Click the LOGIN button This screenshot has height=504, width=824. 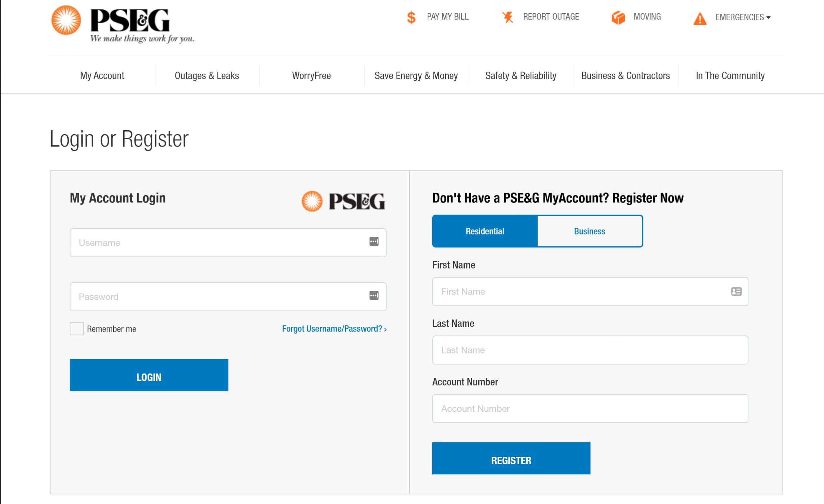(149, 375)
